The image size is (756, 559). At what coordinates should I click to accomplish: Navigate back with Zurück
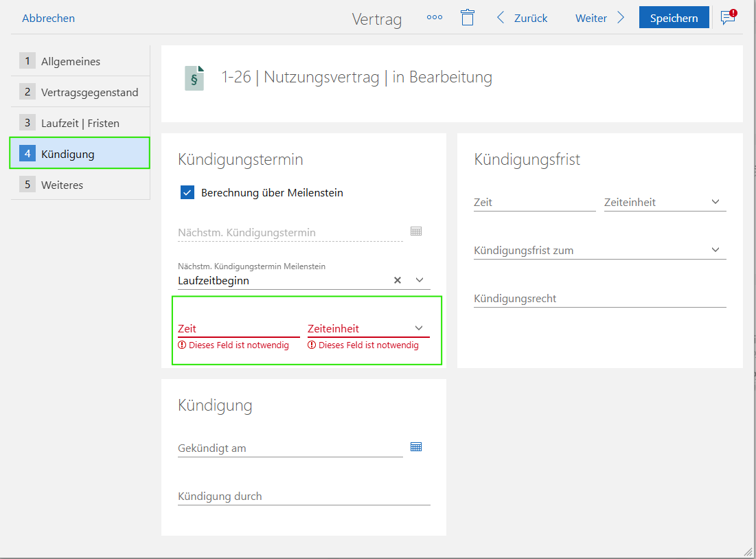522,18
